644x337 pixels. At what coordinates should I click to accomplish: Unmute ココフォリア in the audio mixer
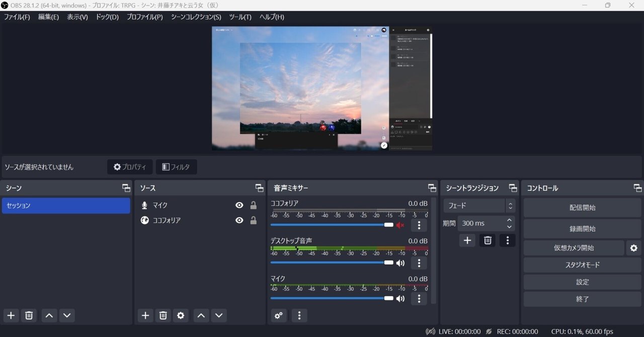400,225
